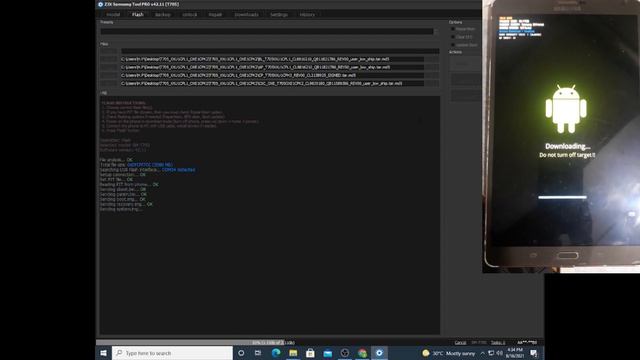Screen dimensions: 640x360
Task: Click the CSC firmware file path field
Action: click(x=272, y=83)
